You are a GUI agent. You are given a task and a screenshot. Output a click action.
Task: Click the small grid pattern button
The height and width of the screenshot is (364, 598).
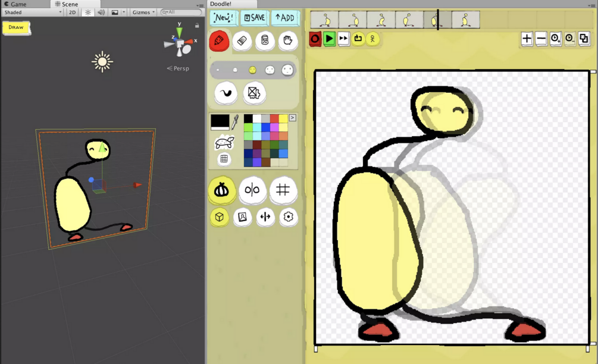(224, 159)
